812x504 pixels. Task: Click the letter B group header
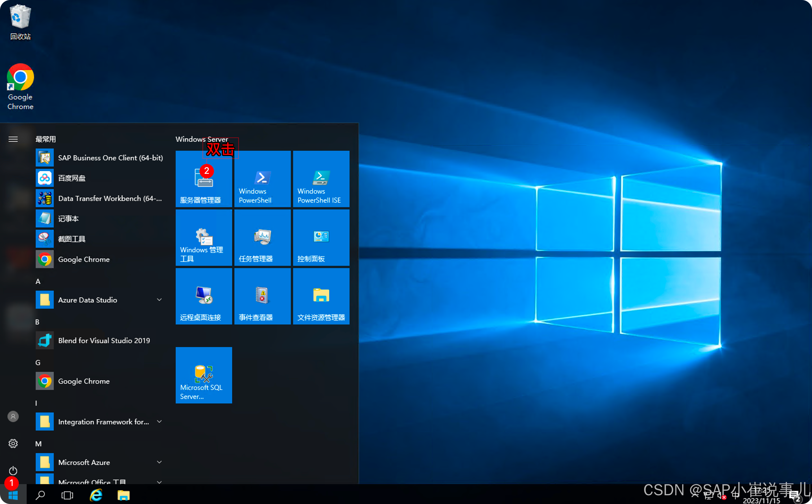37,322
